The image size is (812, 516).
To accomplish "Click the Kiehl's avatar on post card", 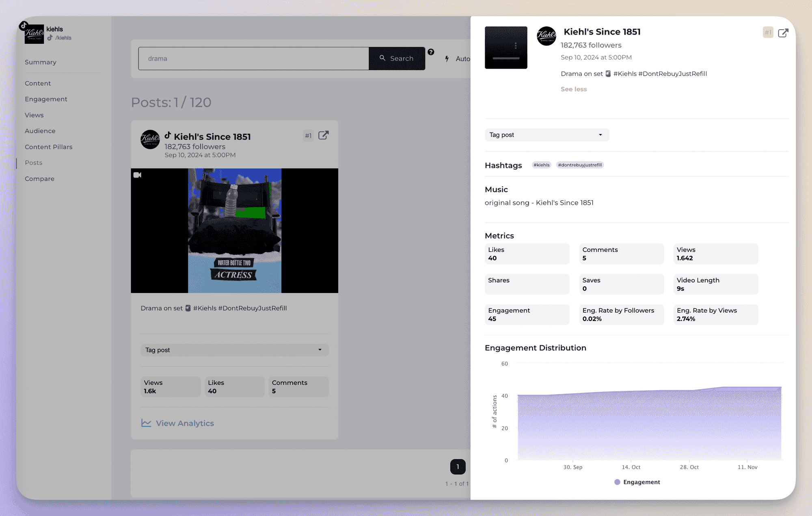I will point(150,139).
